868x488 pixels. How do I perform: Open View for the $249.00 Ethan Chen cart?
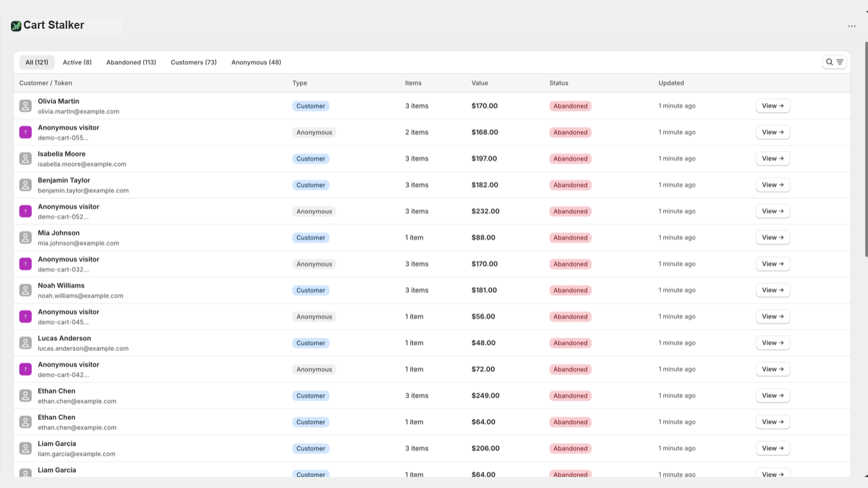773,395
